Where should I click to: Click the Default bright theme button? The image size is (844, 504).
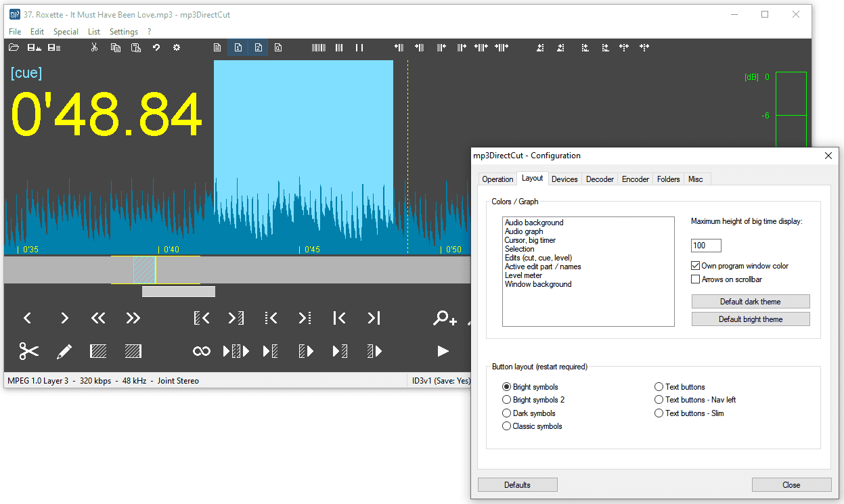pos(751,319)
